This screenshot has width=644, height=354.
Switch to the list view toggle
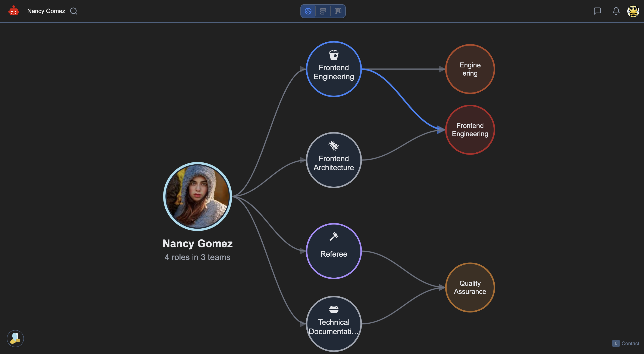pos(323,11)
